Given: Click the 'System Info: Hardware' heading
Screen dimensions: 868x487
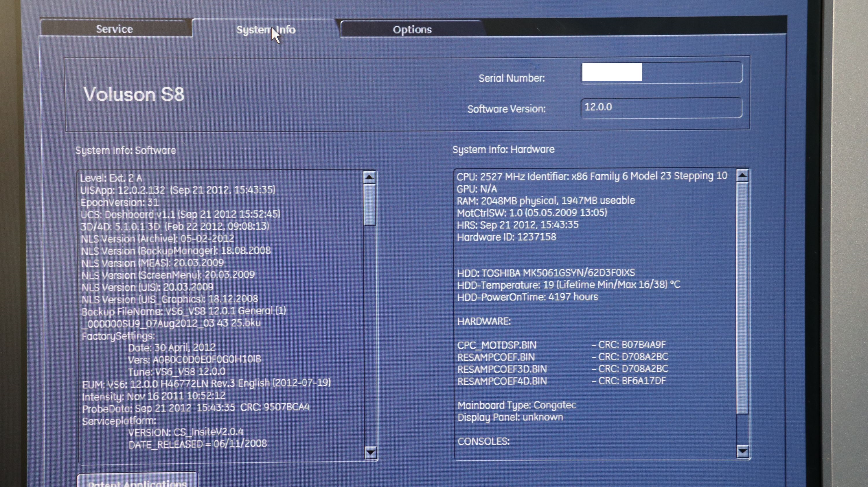Looking at the screenshot, I should [x=503, y=149].
